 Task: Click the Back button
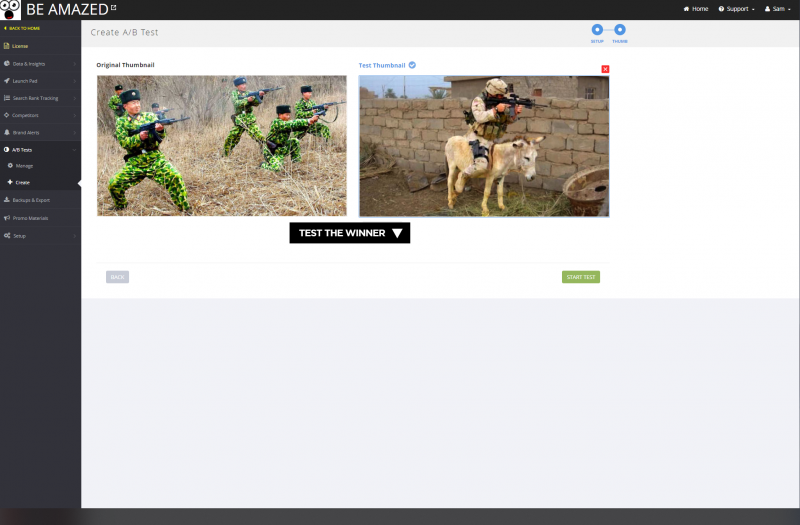pyautogui.click(x=117, y=277)
